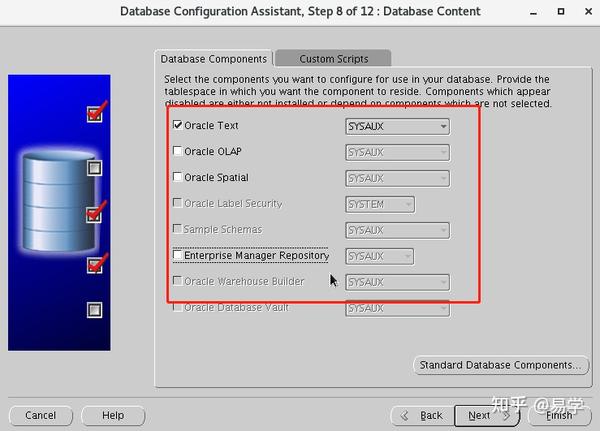This screenshot has height=431, width=600.
Task: Enable the Oracle OLAP checkbox
Action: pos(178,151)
